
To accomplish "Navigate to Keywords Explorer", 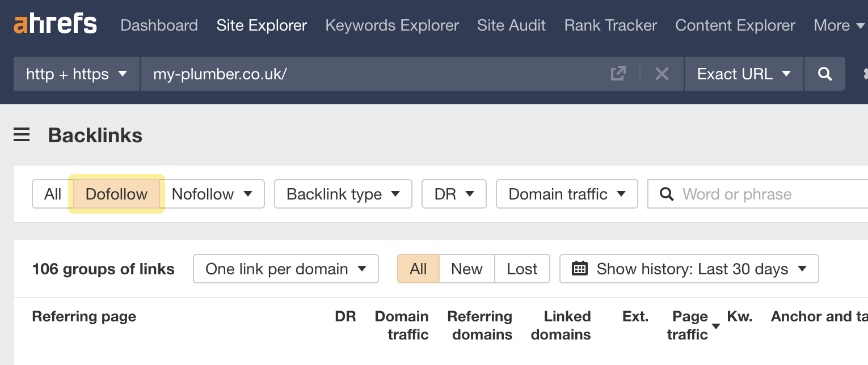I will point(391,25).
